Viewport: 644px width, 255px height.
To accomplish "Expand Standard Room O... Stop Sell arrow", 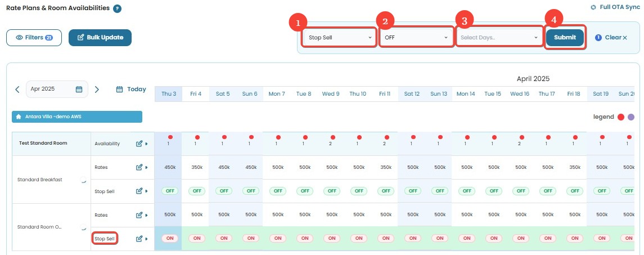I will pos(147,239).
